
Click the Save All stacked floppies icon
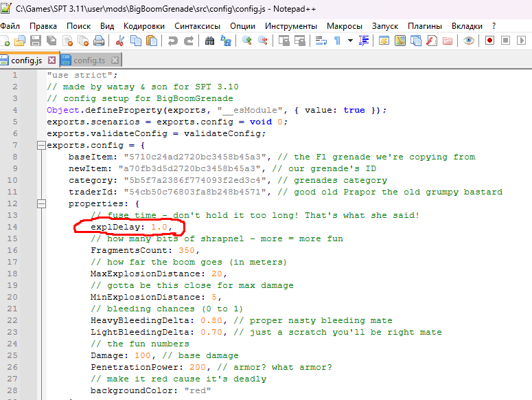[x=51, y=41]
